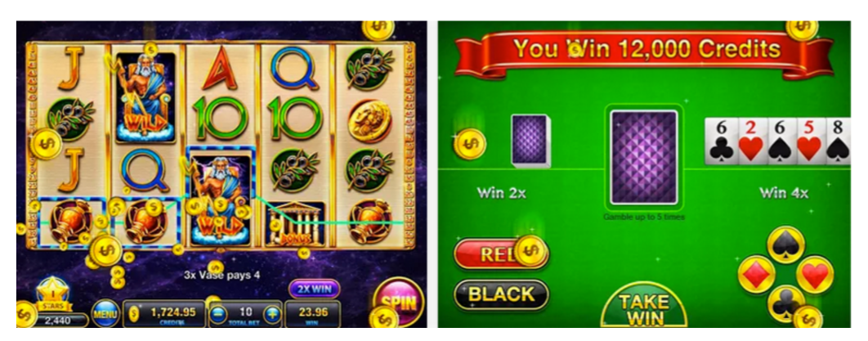Viewport: 868px width, 341px height.
Task: Open the blue MENU button
Action: [105, 315]
